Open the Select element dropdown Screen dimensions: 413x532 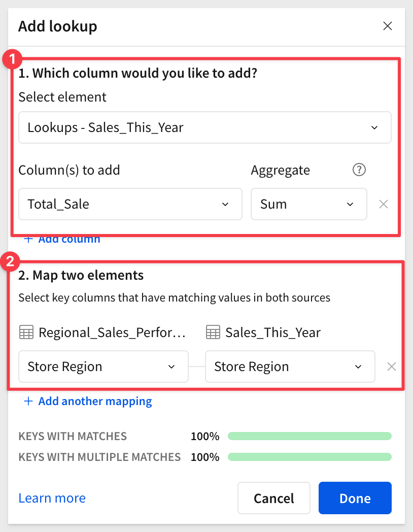click(x=205, y=127)
